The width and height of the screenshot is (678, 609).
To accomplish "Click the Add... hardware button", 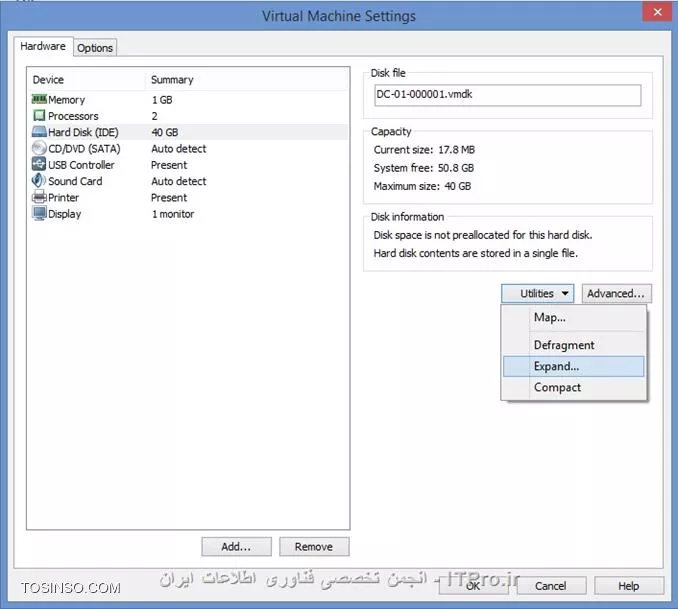I will tap(236, 547).
